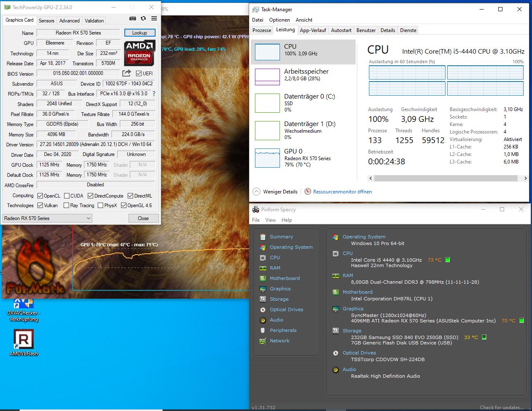Screen dimensions: 532x411
Task: Toggle the OpenGL 4.6 checkbox
Action: [124, 205]
